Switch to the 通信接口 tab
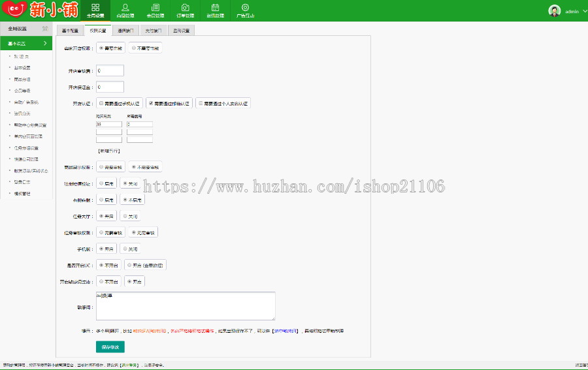The image size is (588, 370). click(125, 31)
